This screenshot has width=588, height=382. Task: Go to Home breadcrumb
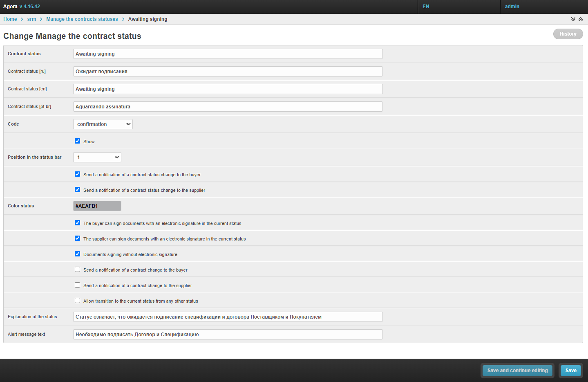pos(10,19)
